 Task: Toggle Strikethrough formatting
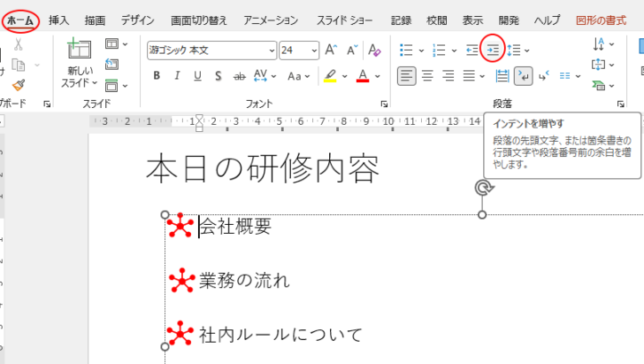(239, 75)
